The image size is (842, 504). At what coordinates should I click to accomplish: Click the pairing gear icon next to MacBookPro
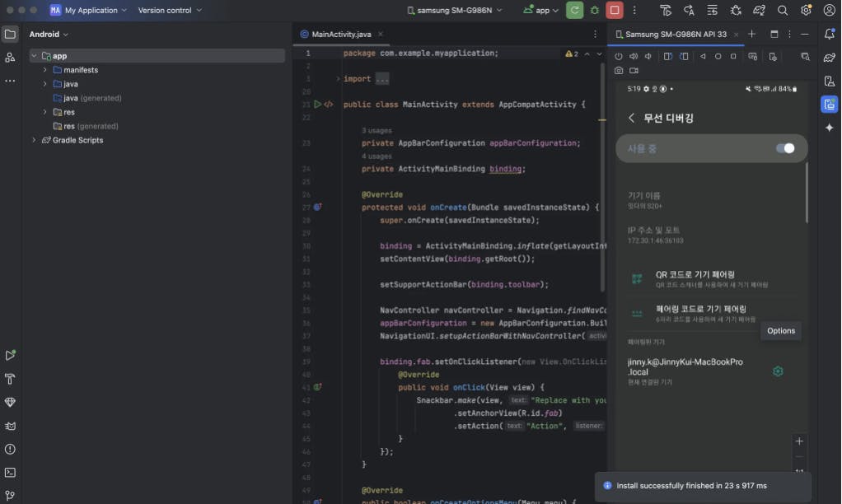tap(778, 371)
